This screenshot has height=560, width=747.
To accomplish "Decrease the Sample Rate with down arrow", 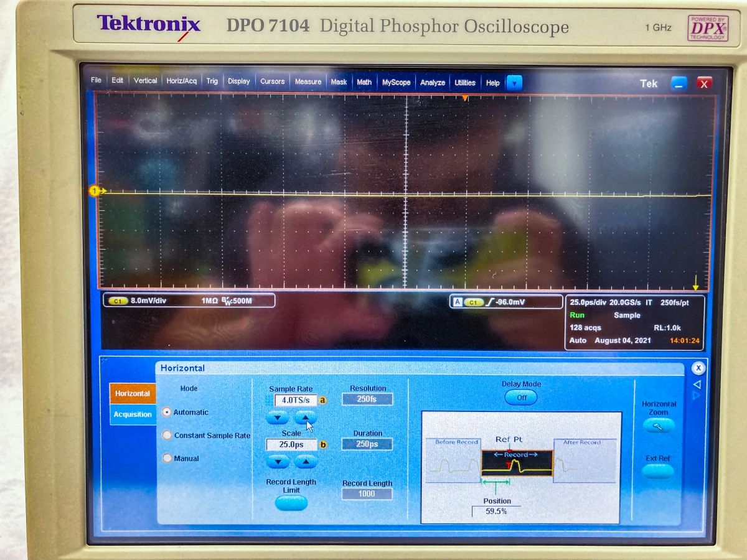I will tap(277, 418).
